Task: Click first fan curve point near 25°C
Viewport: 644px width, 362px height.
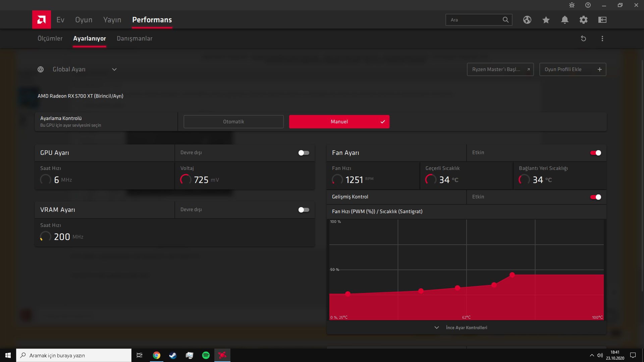Action: click(x=348, y=294)
